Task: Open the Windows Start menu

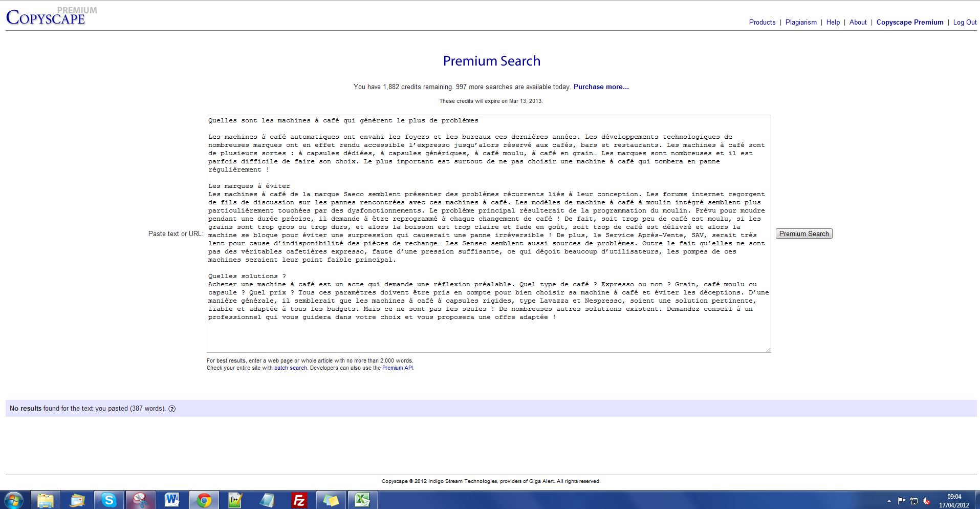Action: pyautogui.click(x=14, y=500)
